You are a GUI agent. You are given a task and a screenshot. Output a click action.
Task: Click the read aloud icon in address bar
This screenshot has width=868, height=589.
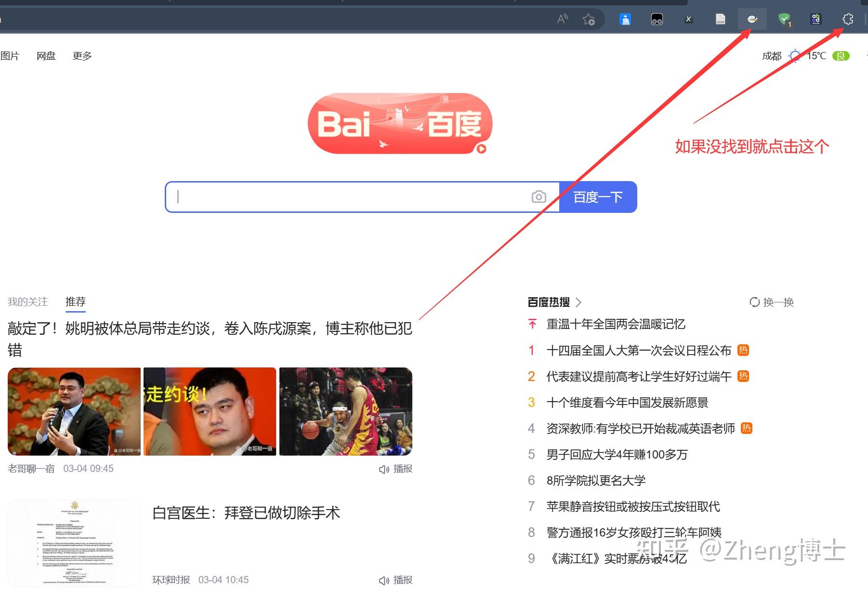click(x=562, y=19)
